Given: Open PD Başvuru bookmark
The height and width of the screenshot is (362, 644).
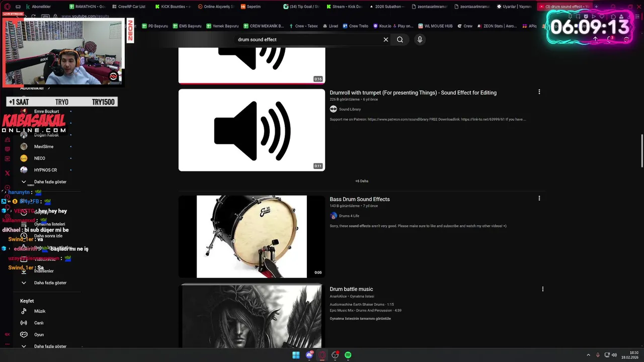Looking at the screenshot, I should coord(154,26).
